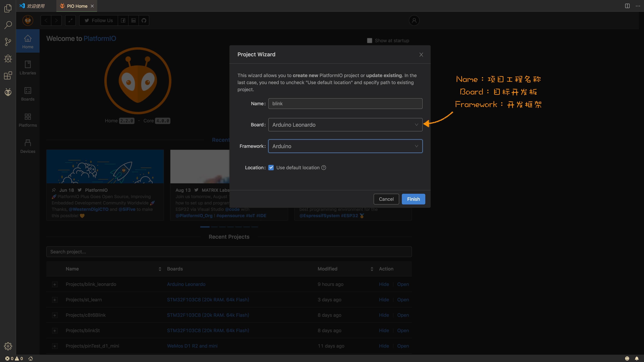Click the Debug bug icon in activity bar
Viewport: 644px width, 362px height.
[x=8, y=59]
